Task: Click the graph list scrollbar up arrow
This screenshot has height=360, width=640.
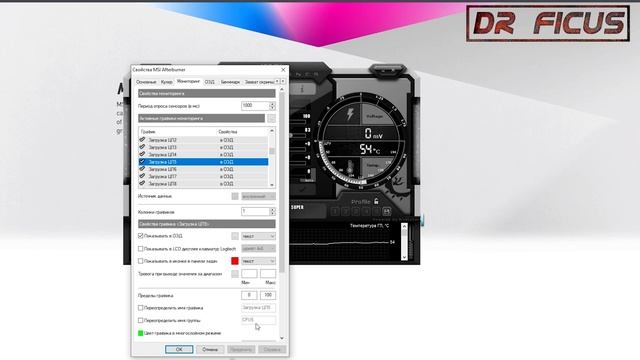Action: [272, 131]
